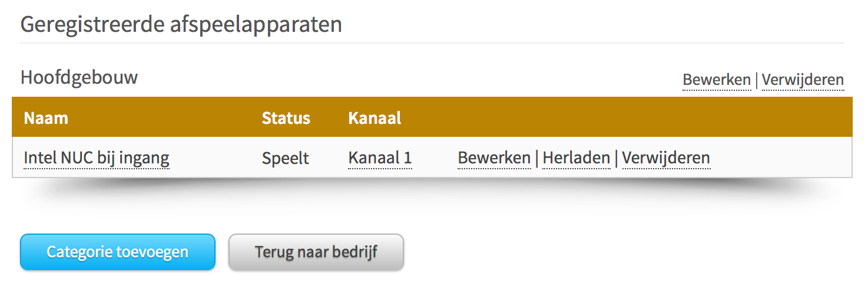The width and height of the screenshot is (868, 289).
Task: Open the Intel NUC bij ingang device
Action: point(97,158)
